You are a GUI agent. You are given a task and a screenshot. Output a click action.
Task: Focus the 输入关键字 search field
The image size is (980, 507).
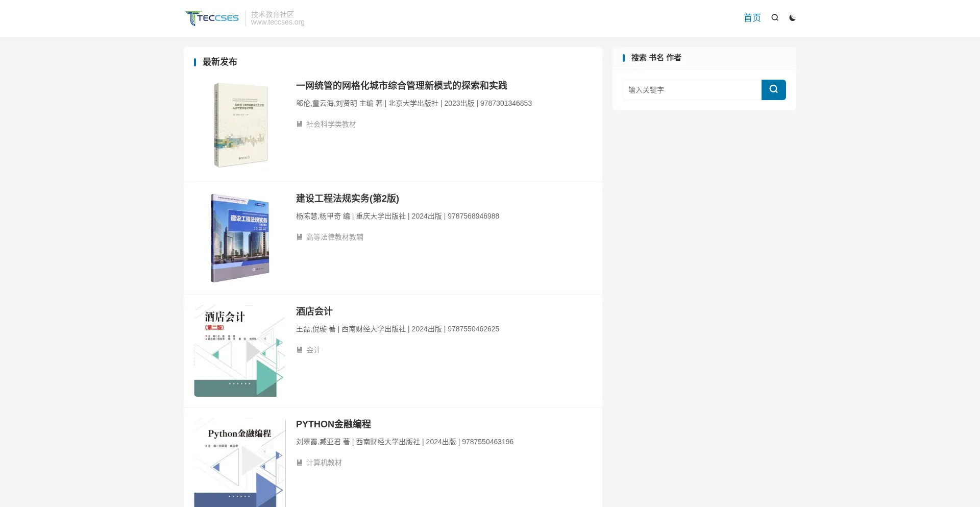tap(692, 90)
